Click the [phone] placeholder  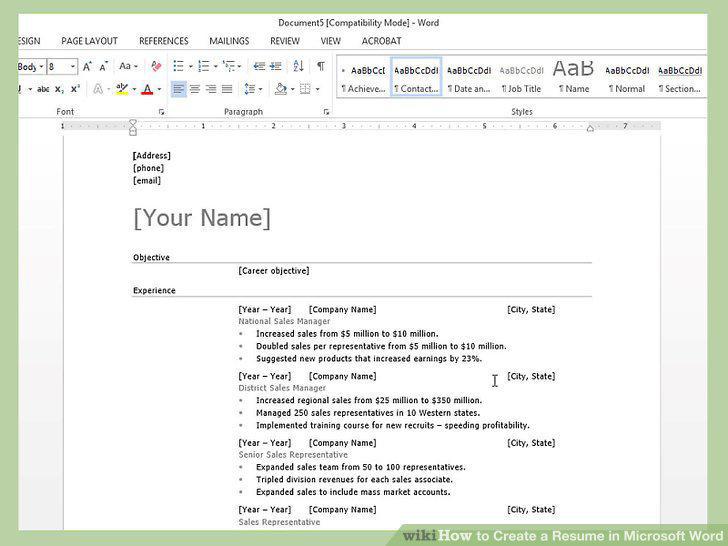(x=149, y=168)
